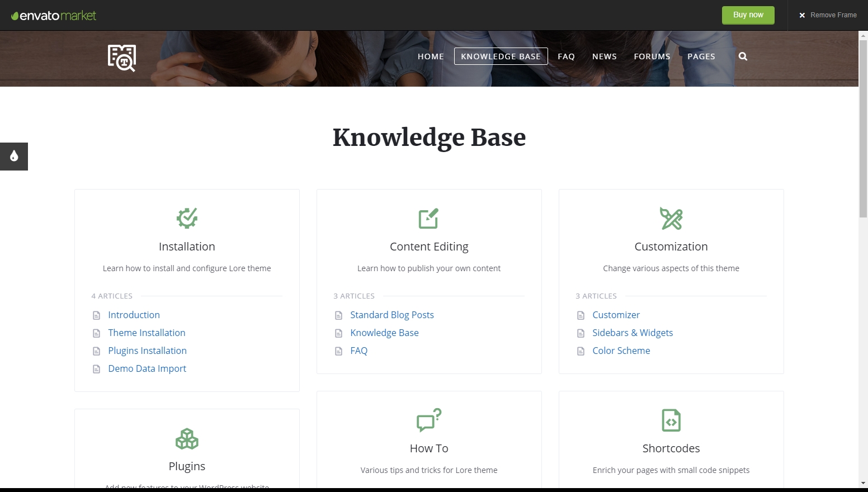Click the Envato Market logo
This screenshot has width=868, height=492.
click(x=54, y=16)
